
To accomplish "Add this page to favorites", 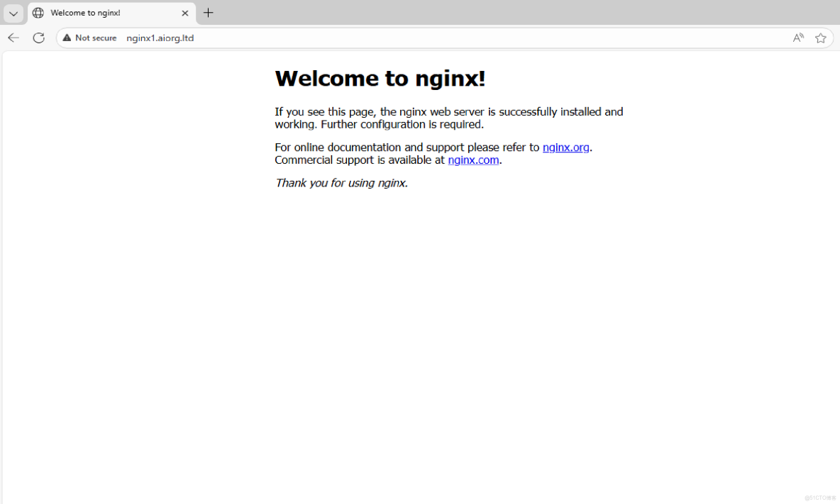I will click(820, 38).
